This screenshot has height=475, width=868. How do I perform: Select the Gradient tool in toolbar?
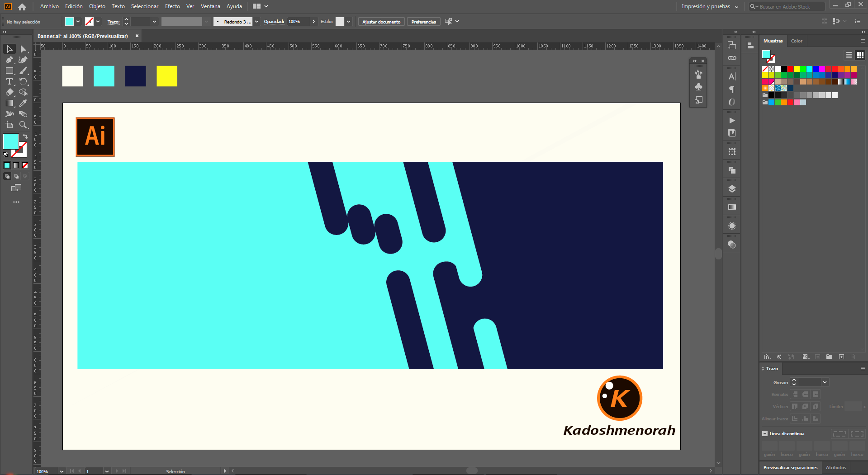click(x=9, y=103)
